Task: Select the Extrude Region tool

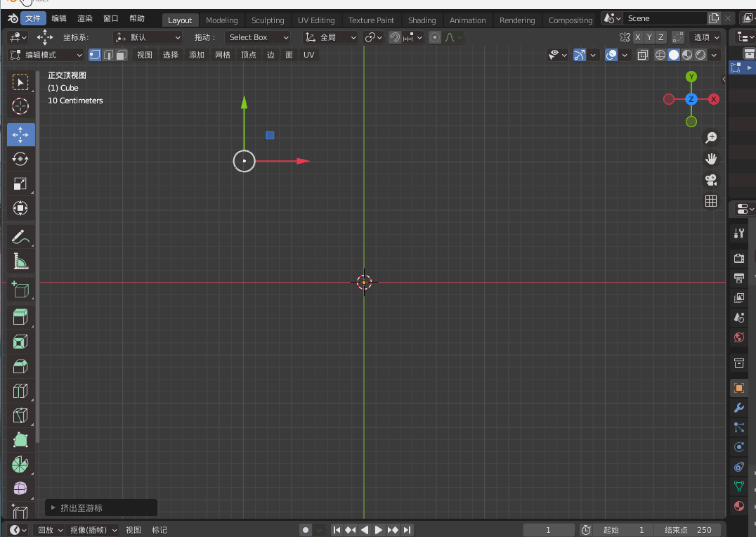Action: pos(20,318)
